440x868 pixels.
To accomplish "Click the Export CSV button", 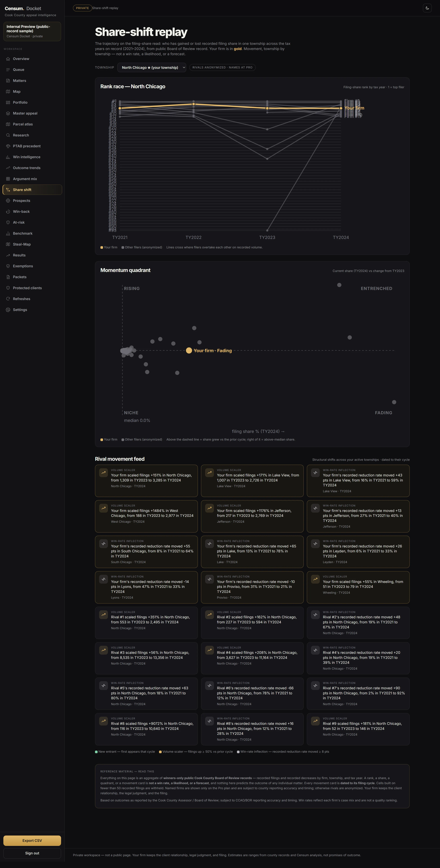I will coord(32,840).
